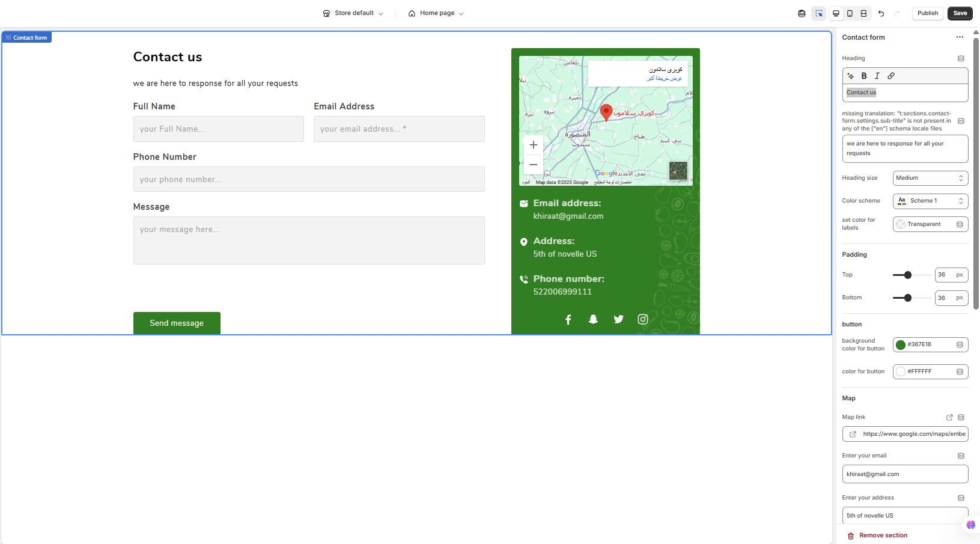Switch to mobile preview mode
The width and height of the screenshot is (980, 544).
(x=850, y=13)
